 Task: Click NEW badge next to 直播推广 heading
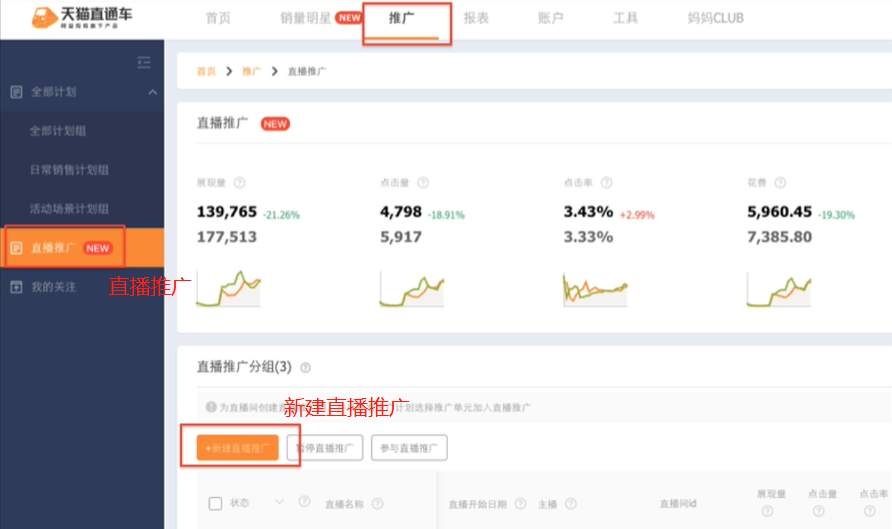coord(275,124)
